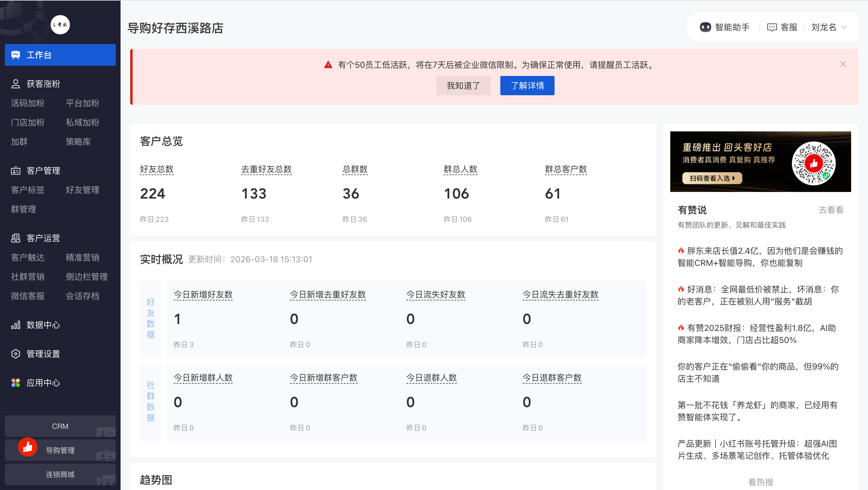Viewport: 868px width, 490px height.
Task: Switch to 连锁商城 product tab
Action: [x=60, y=475]
